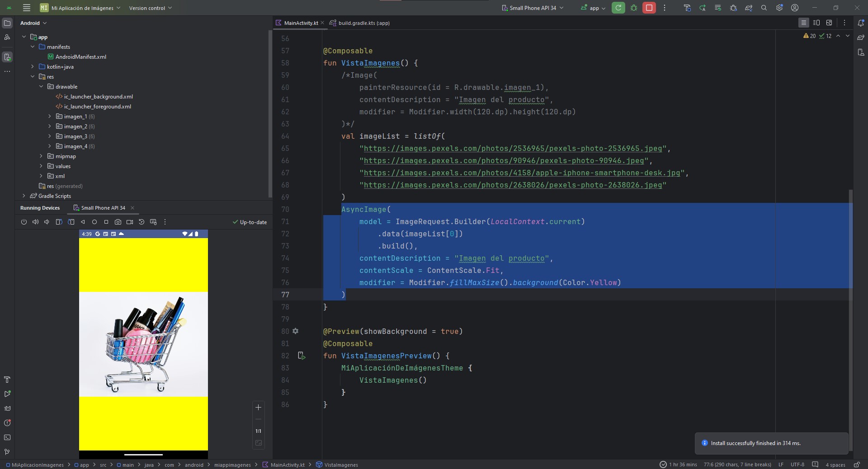The image size is (868, 469).
Task: Switch editor to Split view mode
Action: (816, 23)
